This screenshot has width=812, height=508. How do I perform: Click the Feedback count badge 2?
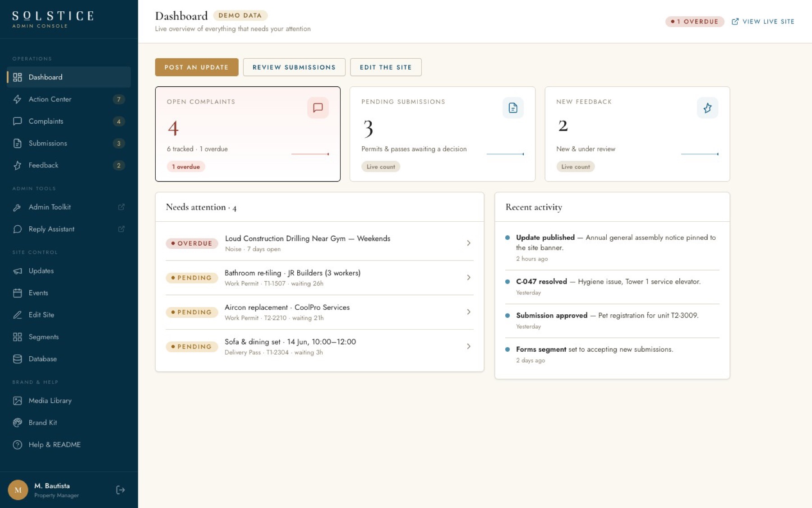point(119,165)
